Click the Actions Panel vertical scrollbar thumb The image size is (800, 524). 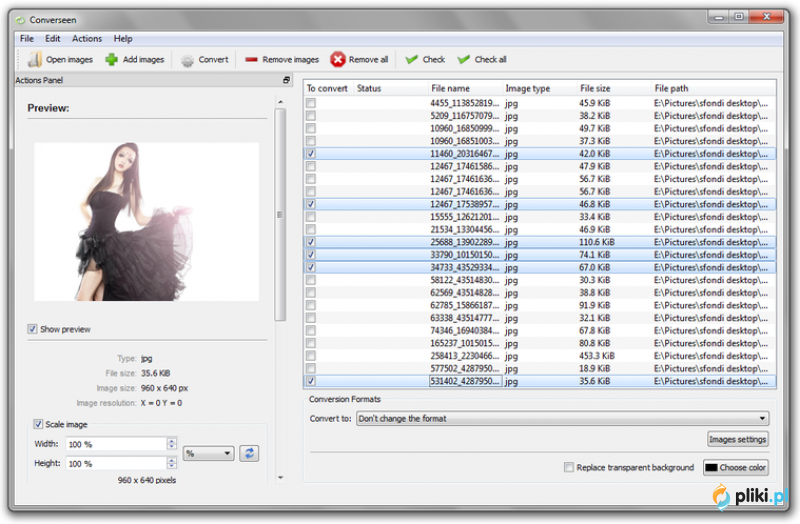[280, 215]
